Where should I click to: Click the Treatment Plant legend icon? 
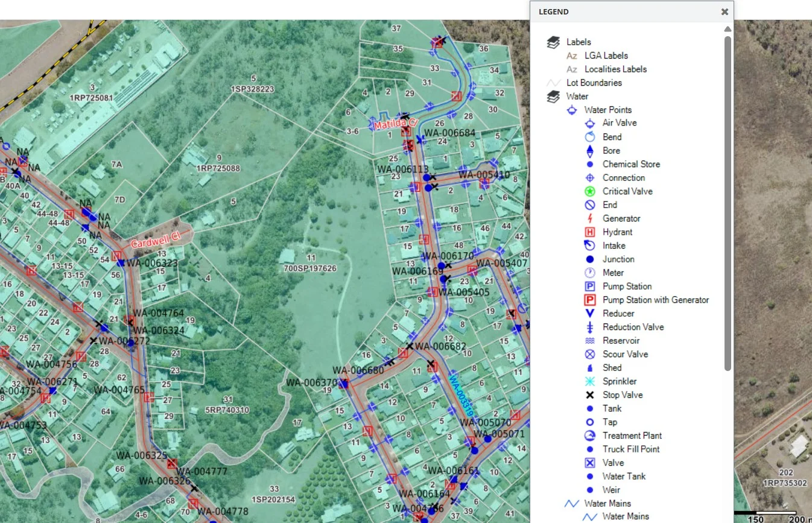click(x=590, y=436)
